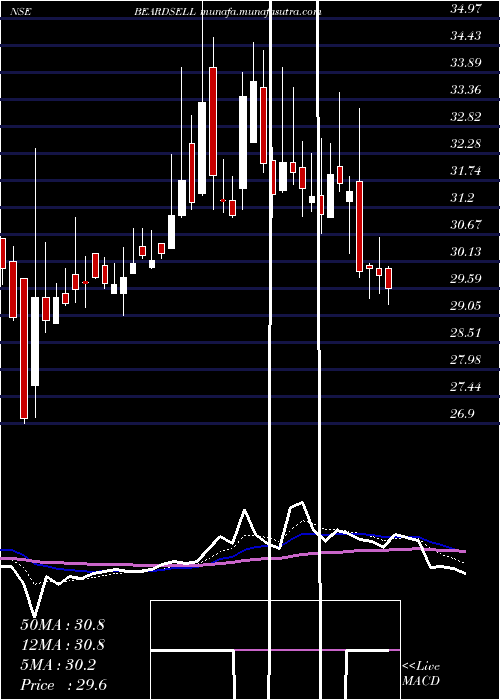
Task: Click the 34.43 price axis label
Action: coord(466,35)
